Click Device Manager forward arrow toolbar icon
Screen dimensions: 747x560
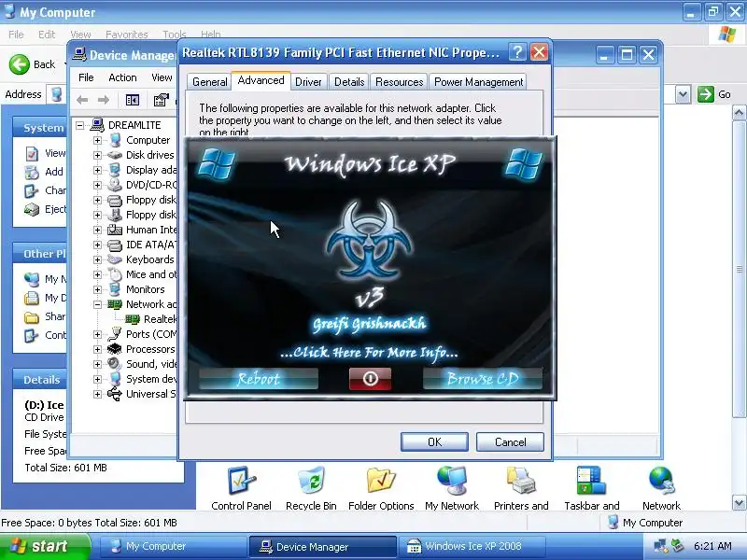coord(104,100)
